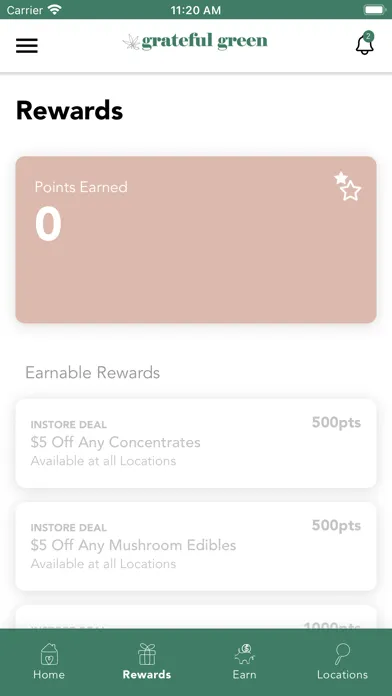
Task: Tap 500pts on the Concentrates deal
Action: click(336, 423)
